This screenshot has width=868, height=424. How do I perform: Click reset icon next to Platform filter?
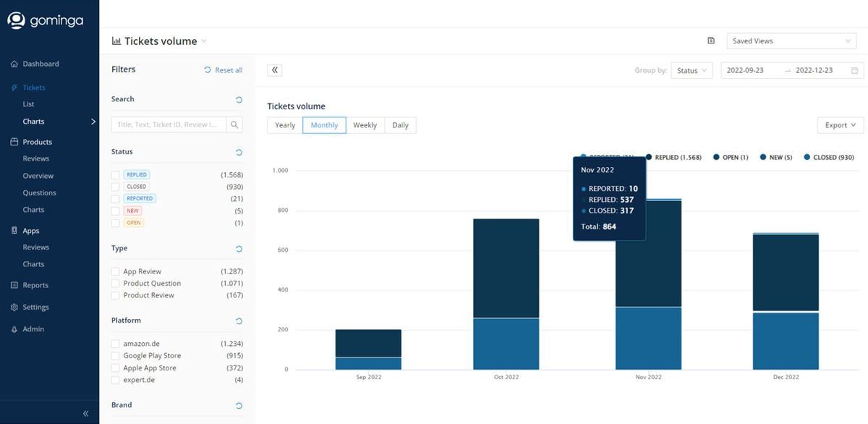239,321
